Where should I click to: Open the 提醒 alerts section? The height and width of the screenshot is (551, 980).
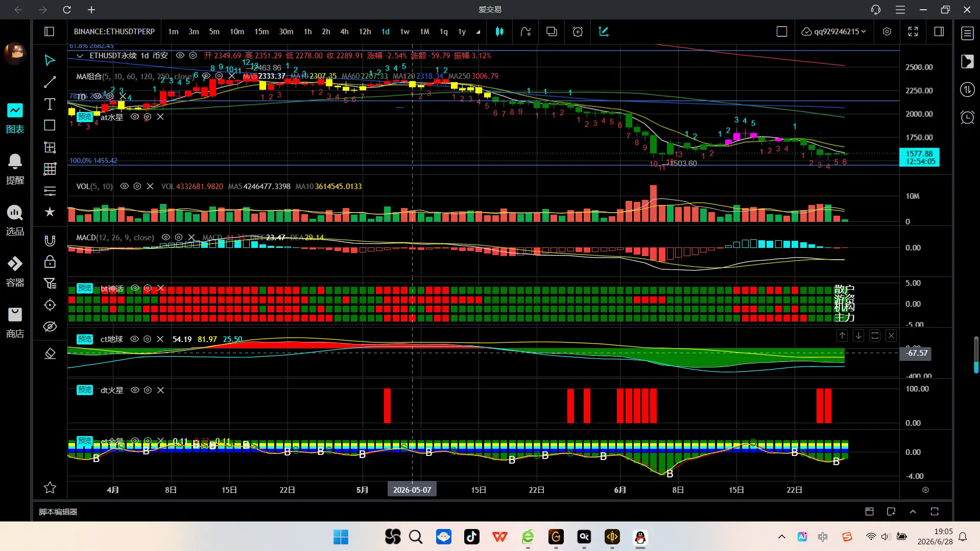click(x=15, y=169)
